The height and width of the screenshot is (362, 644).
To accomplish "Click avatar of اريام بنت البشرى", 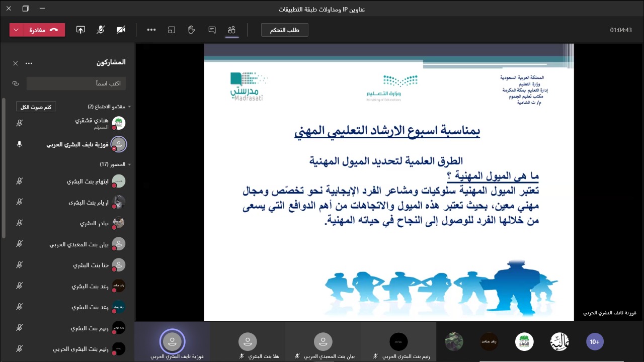I will point(119,202).
